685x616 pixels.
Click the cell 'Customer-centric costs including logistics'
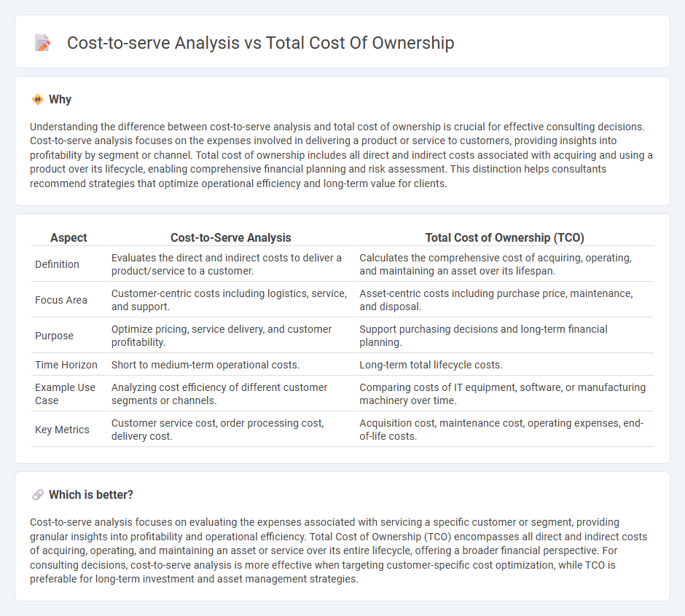pyautogui.click(x=231, y=300)
